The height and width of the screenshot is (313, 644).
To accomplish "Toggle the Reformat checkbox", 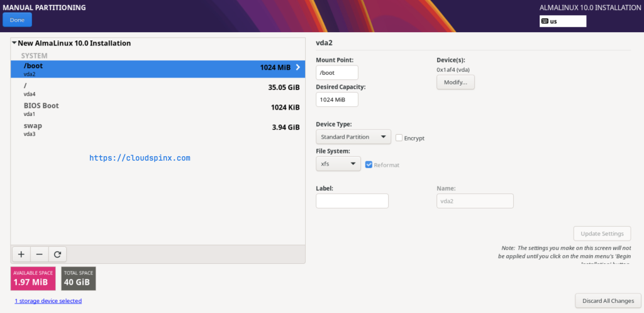I will click(x=369, y=164).
